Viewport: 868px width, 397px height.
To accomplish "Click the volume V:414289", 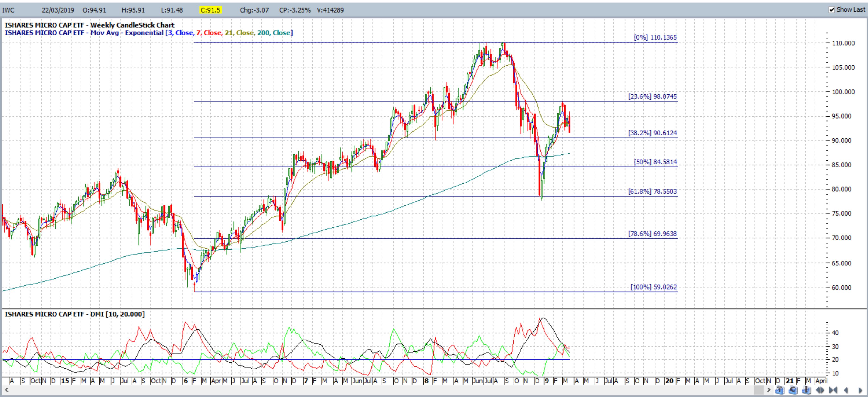I will (x=330, y=10).
